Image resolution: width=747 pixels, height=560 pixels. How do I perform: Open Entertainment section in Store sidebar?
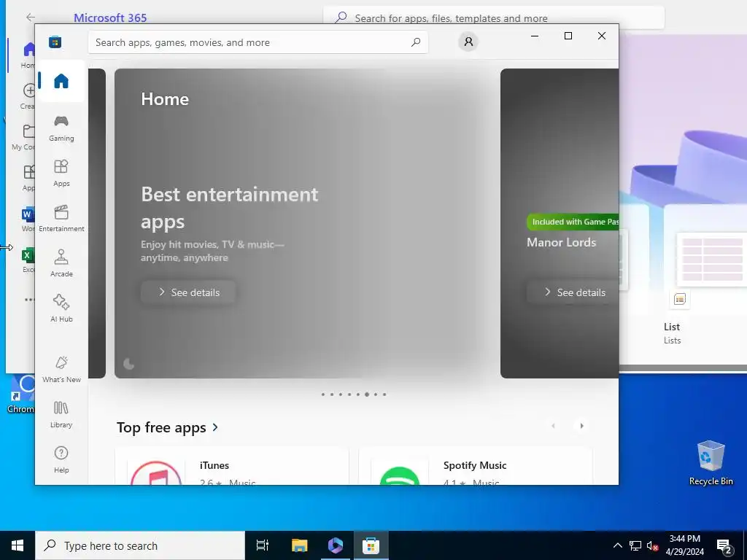click(x=61, y=219)
